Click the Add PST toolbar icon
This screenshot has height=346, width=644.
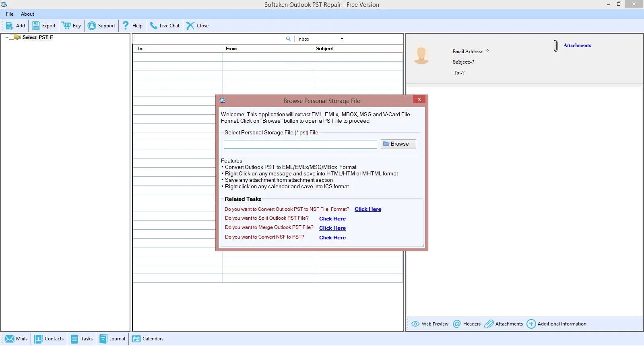(x=10, y=26)
